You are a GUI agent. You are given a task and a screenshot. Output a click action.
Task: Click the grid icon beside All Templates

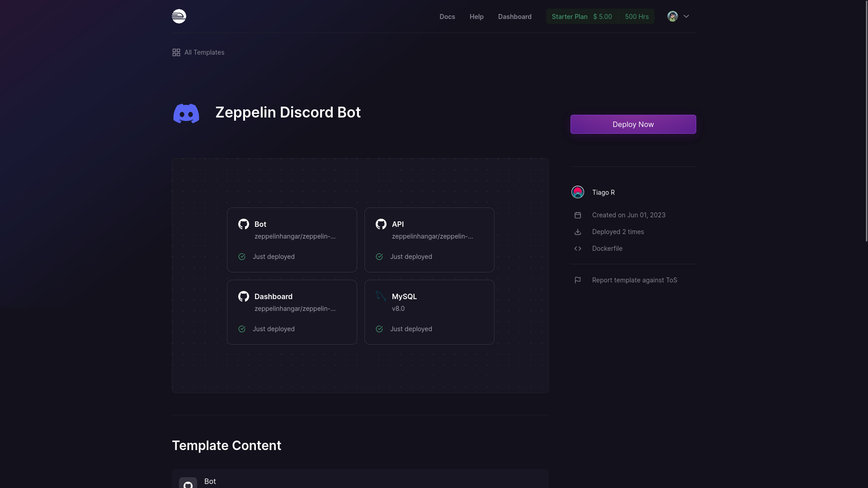click(x=176, y=52)
